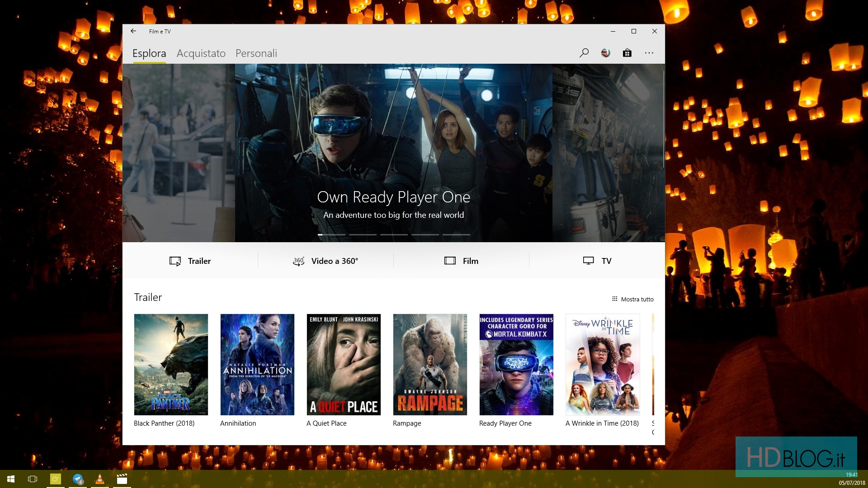Click the Mostra tutto link
The width and height of the screenshot is (868, 488).
click(632, 299)
